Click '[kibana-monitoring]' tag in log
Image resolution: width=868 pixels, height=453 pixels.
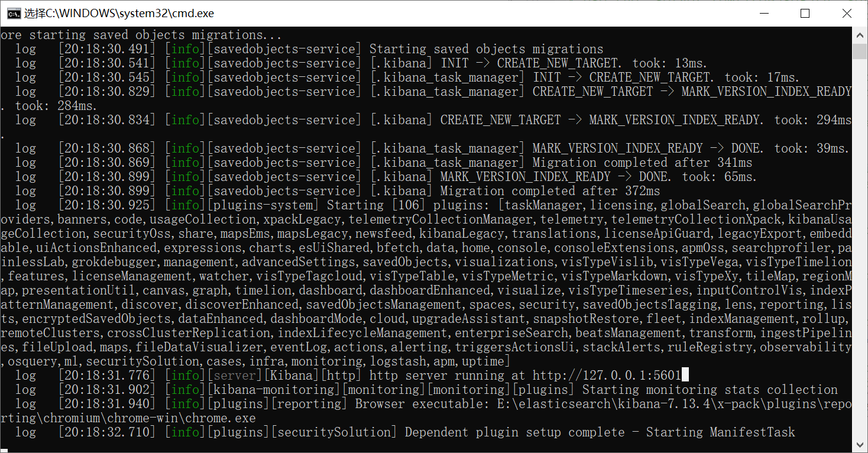274,389
